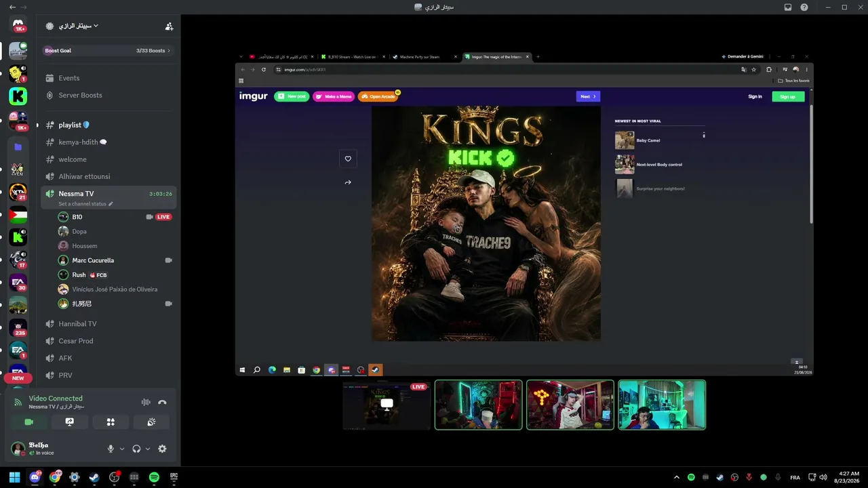Click the share your screen button
This screenshot has height=488, width=868.
[x=69, y=422]
